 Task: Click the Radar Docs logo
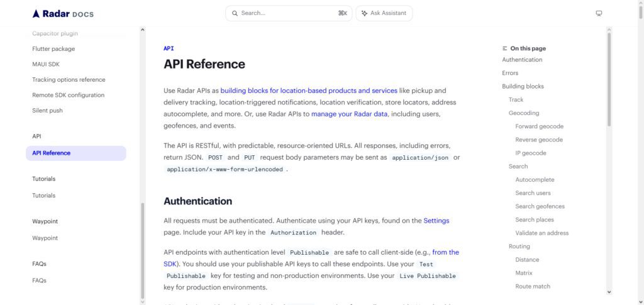point(63,14)
